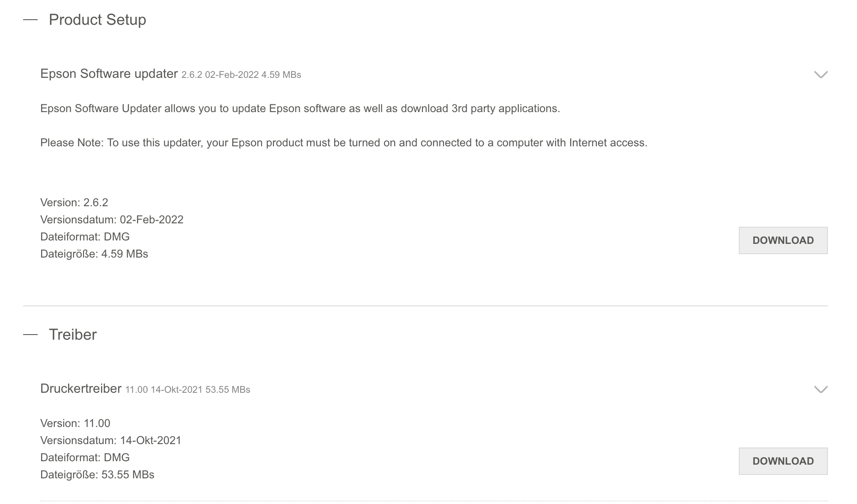Screen dimensions: 857x504
Task: Click the Treiber section heading
Action: (73, 335)
